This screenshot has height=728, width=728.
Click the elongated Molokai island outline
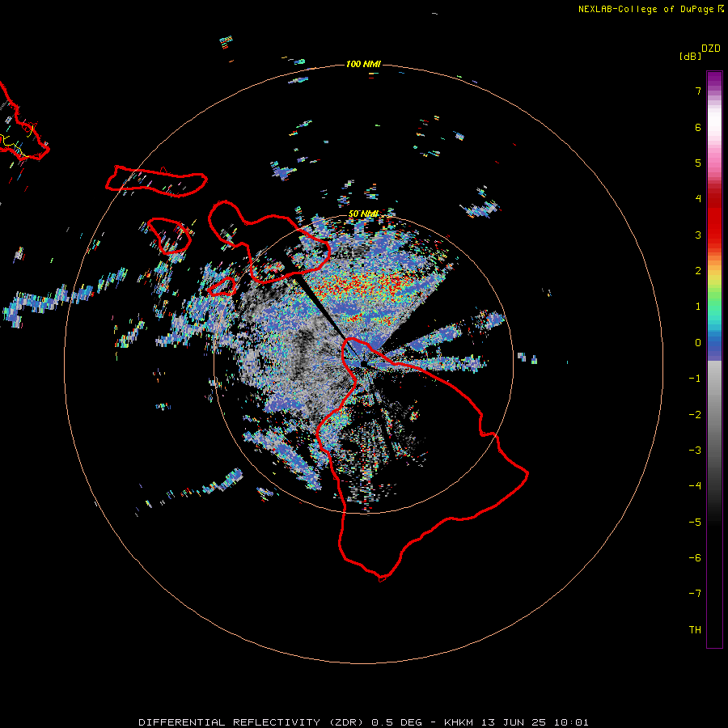156,181
